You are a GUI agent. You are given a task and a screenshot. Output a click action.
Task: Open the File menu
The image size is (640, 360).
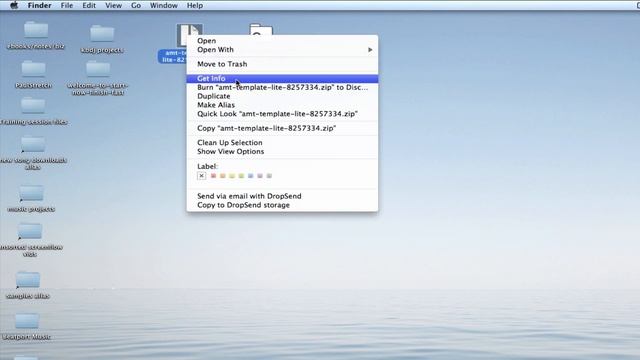tap(67, 5)
